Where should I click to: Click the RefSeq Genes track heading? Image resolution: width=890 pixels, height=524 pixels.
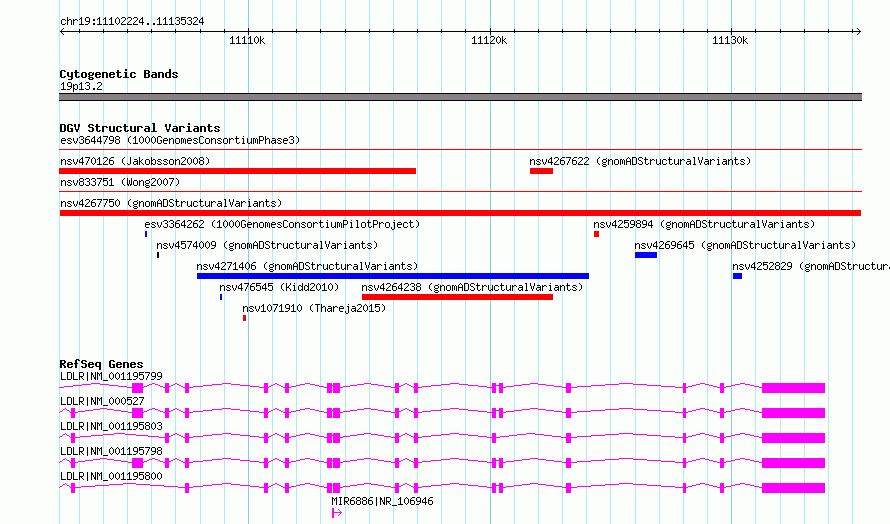[101, 364]
